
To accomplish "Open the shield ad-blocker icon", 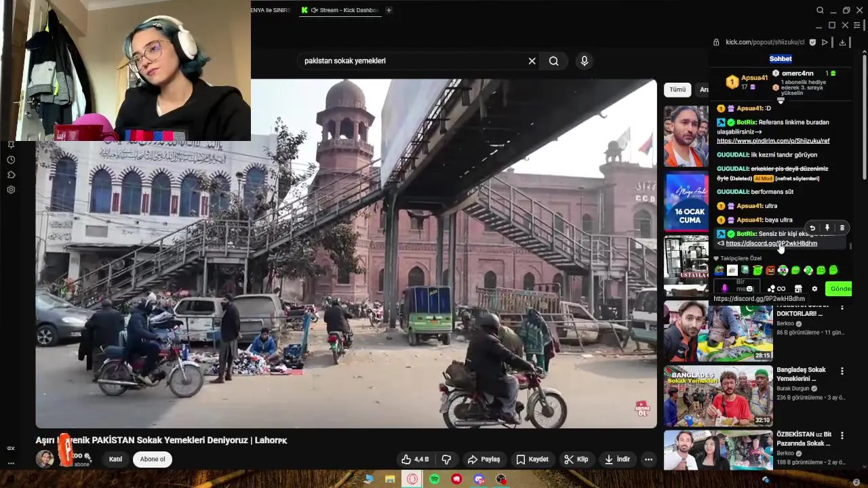I will coord(812,42).
